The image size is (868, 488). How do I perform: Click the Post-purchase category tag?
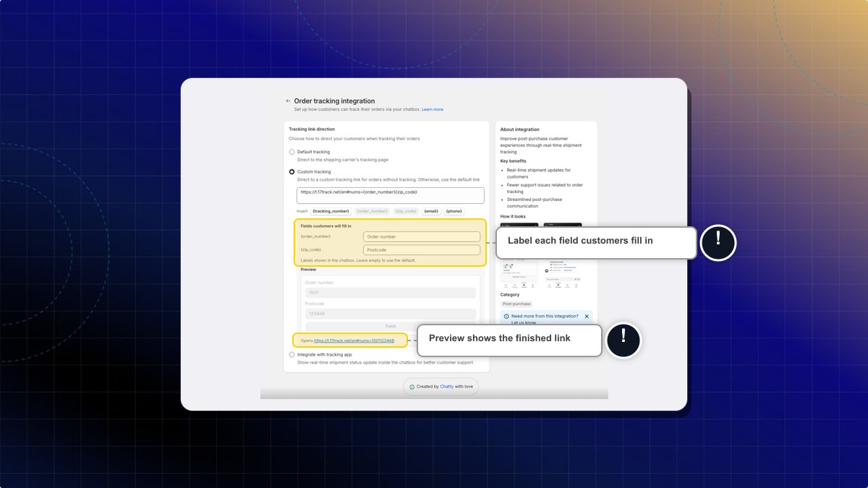point(516,304)
